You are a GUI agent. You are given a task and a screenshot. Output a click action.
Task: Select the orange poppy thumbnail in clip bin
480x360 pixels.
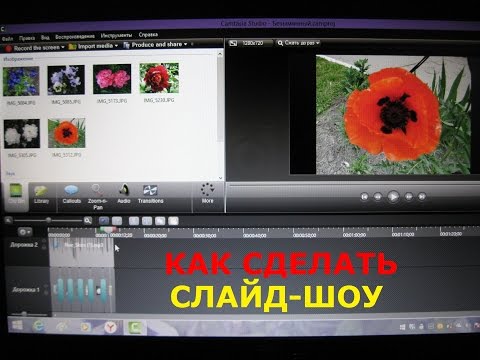(67, 133)
